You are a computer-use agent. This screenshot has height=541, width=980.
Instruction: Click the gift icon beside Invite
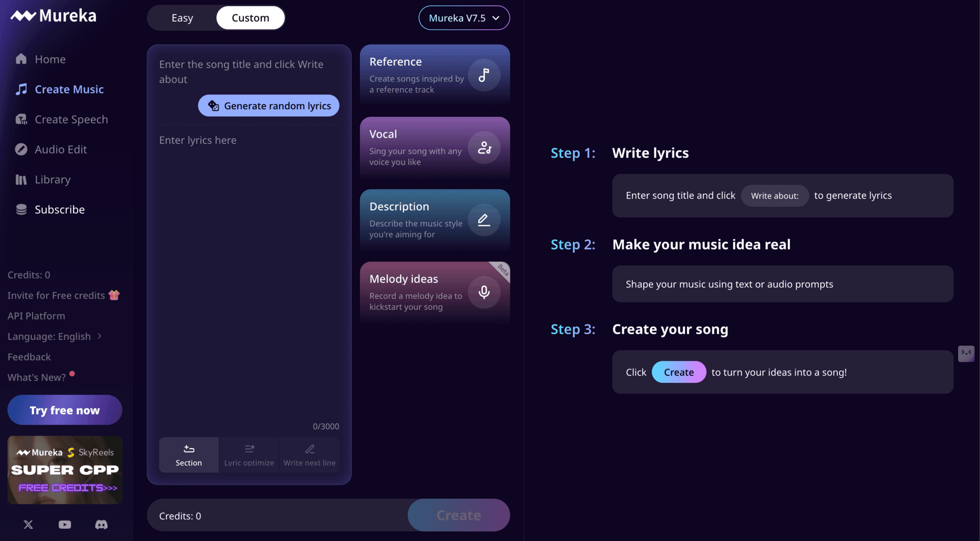[114, 295]
